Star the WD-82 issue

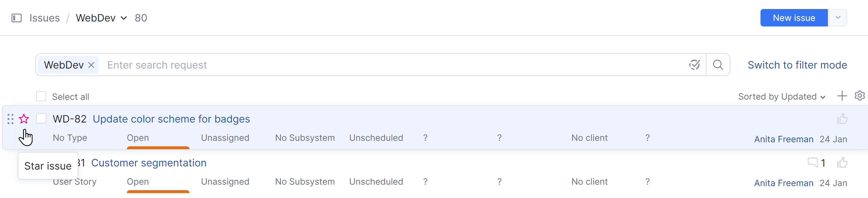24,119
